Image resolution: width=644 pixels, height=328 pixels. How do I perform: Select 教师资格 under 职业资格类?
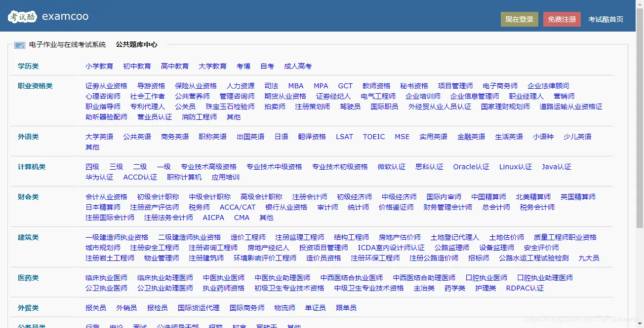coord(376,85)
